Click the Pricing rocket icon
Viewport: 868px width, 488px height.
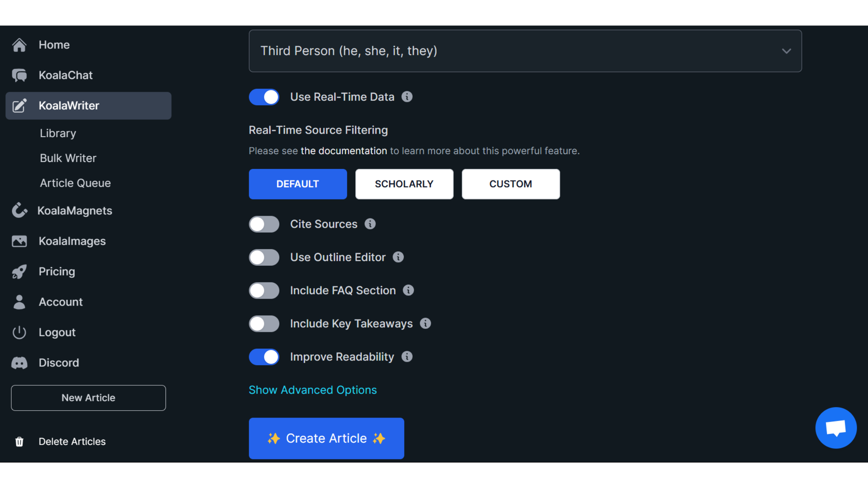coord(19,271)
